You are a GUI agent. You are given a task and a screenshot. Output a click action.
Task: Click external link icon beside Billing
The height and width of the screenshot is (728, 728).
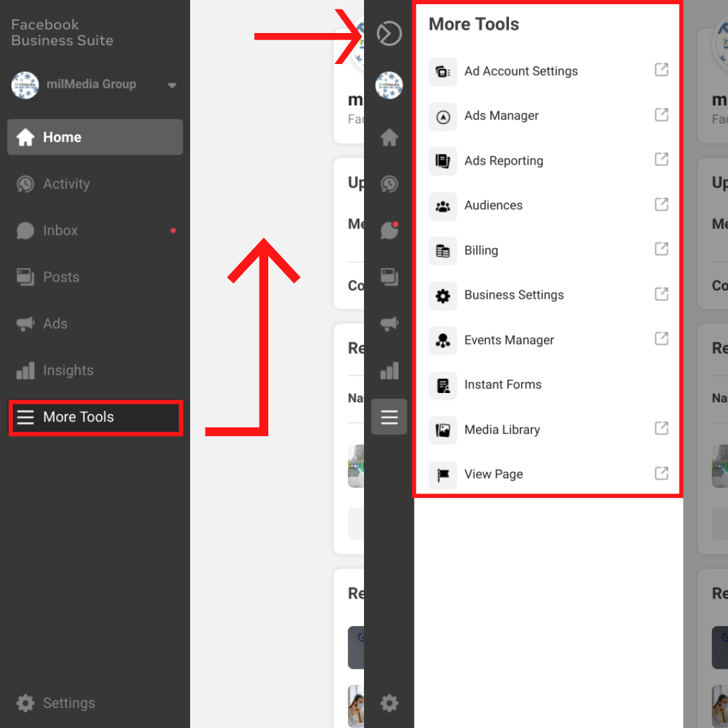click(662, 249)
